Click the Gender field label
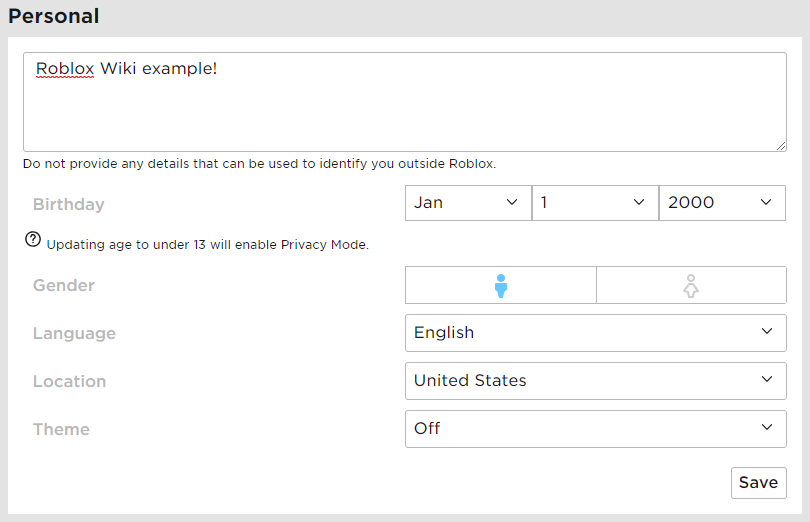 click(64, 286)
